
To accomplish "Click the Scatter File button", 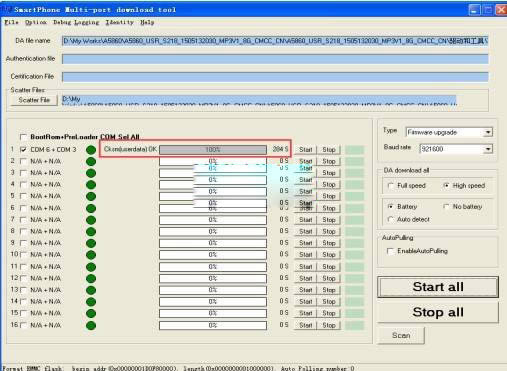I will point(34,100).
